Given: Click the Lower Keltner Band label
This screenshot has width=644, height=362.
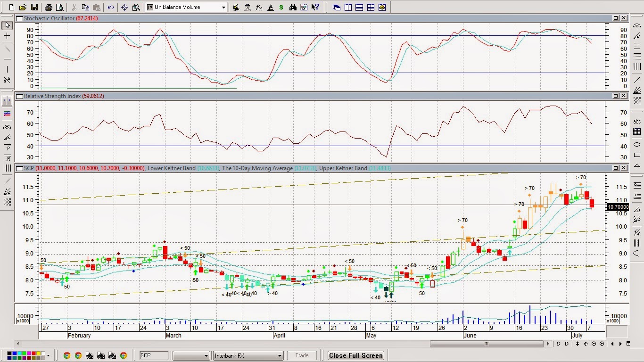Looking at the screenshot, I should pos(171,168).
